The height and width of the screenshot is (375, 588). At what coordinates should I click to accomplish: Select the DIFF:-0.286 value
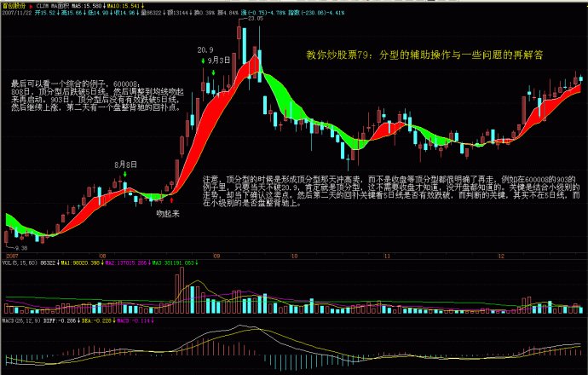pyautogui.click(x=60, y=321)
